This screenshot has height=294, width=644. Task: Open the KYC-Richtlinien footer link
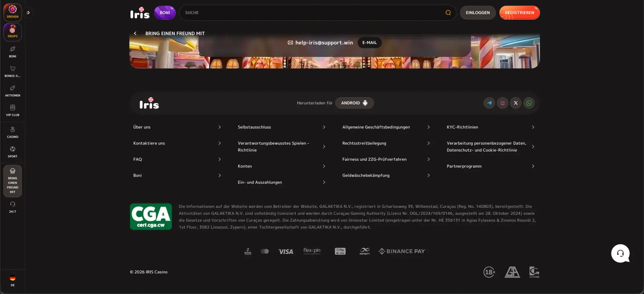[x=491, y=127]
